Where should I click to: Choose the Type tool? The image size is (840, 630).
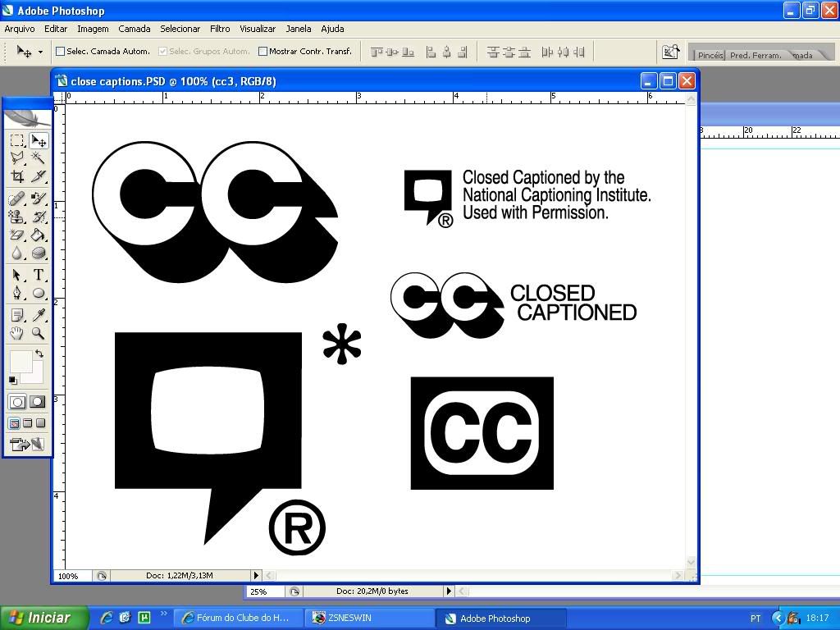click(38, 275)
